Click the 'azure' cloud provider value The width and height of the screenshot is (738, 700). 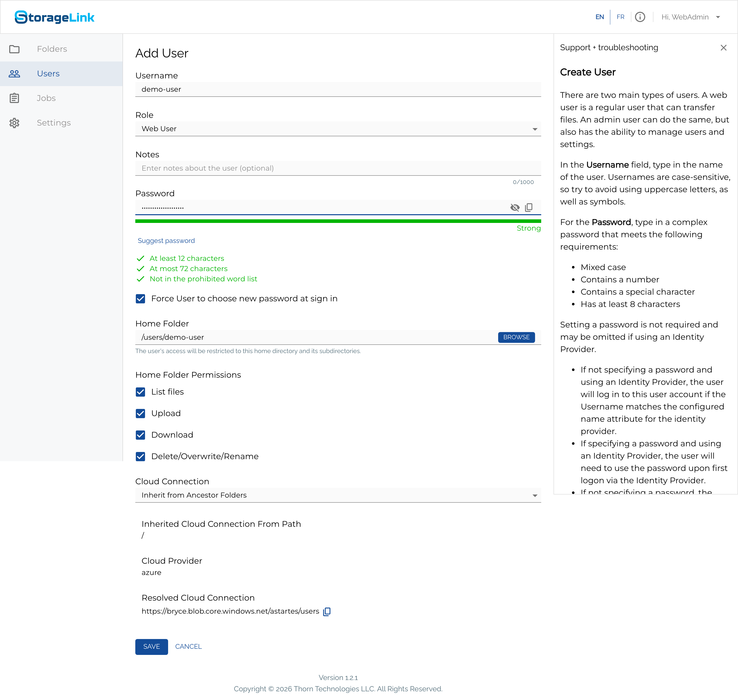(x=151, y=572)
